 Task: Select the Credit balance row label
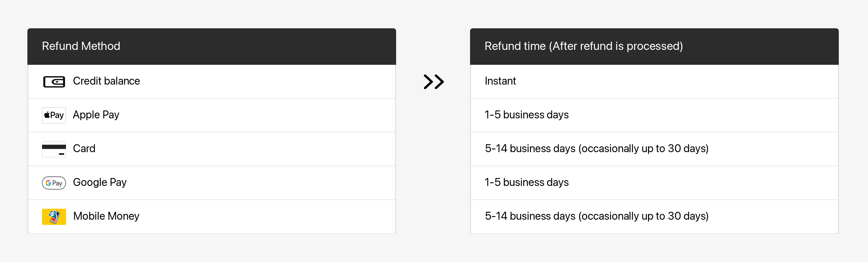coord(106,81)
